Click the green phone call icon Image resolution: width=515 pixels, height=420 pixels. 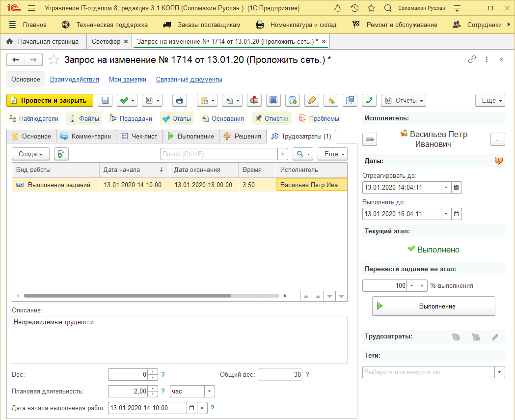coord(369,100)
